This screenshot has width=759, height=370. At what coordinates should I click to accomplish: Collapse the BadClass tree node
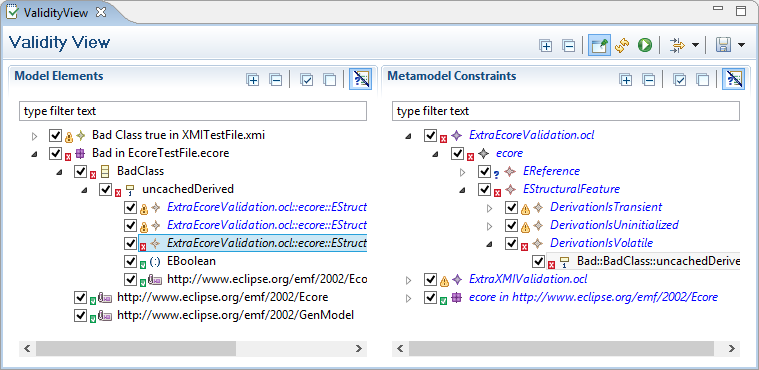pos(59,172)
